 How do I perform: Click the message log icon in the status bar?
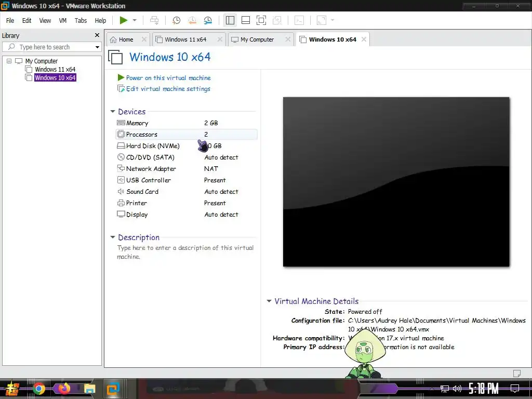click(517, 373)
